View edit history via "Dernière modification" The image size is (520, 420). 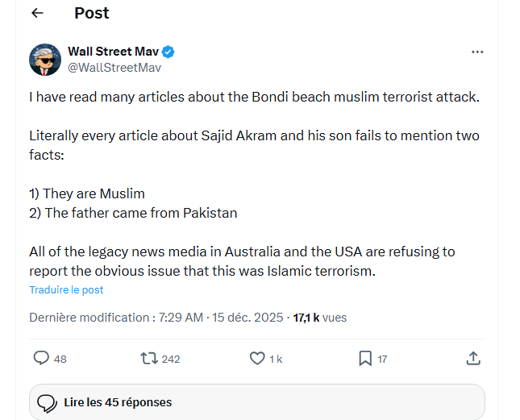(x=89, y=318)
